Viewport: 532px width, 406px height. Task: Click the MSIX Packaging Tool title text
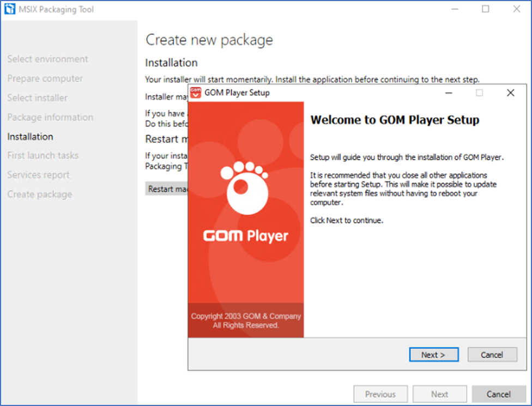(56, 9)
